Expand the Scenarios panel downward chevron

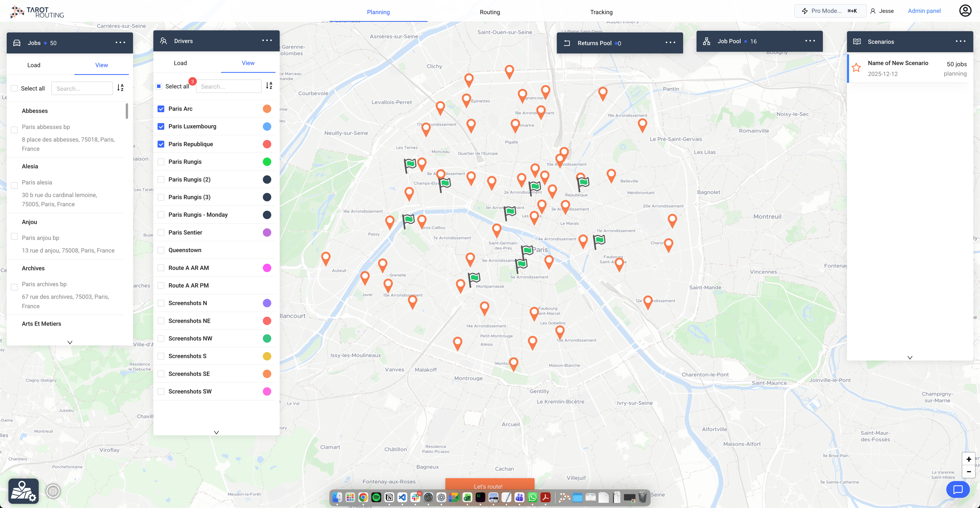point(910,357)
